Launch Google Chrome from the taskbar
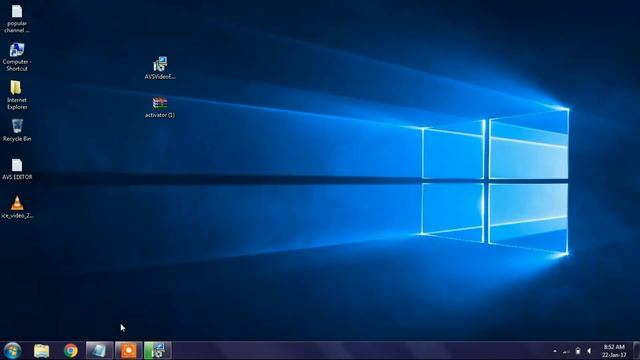The image size is (640, 360). tap(71, 351)
